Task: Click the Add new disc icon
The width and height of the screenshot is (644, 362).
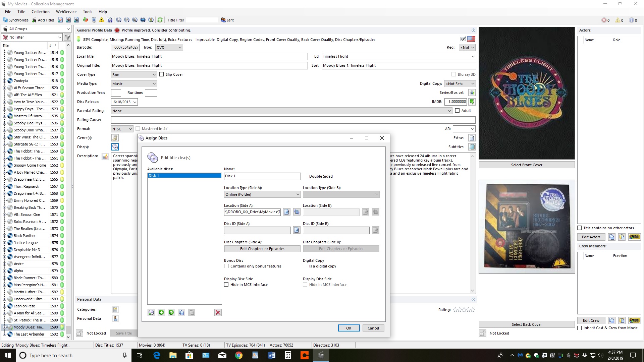Action: [151, 312]
